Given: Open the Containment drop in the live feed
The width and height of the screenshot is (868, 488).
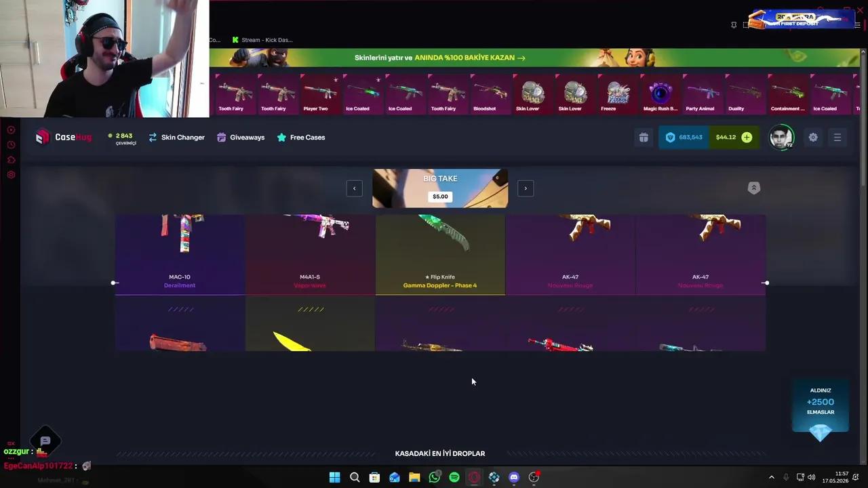Looking at the screenshot, I should [787, 94].
